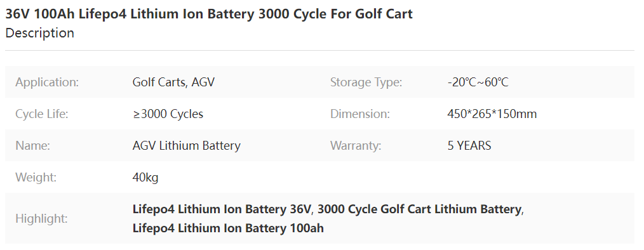Click the AGV Lithium Battery value
Screen dimensions: 644x250
coord(187,146)
